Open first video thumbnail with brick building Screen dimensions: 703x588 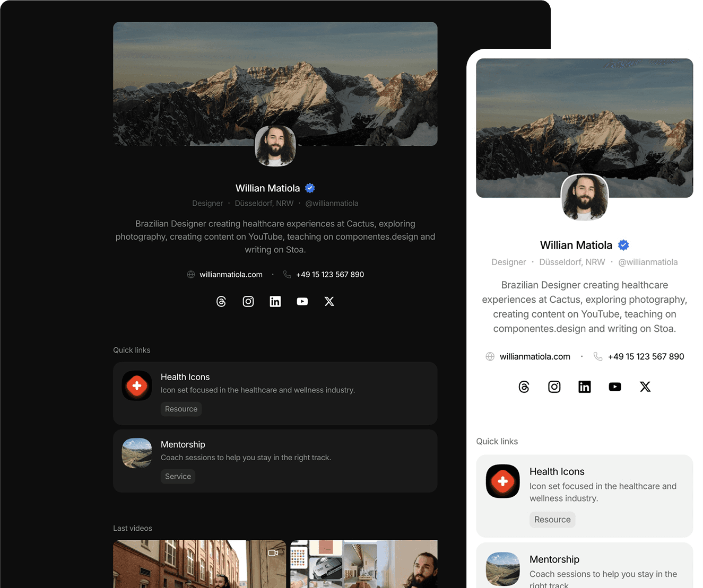pos(199,564)
